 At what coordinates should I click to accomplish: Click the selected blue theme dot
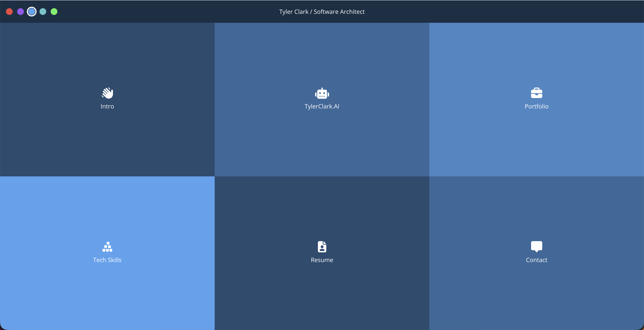[x=32, y=12]
